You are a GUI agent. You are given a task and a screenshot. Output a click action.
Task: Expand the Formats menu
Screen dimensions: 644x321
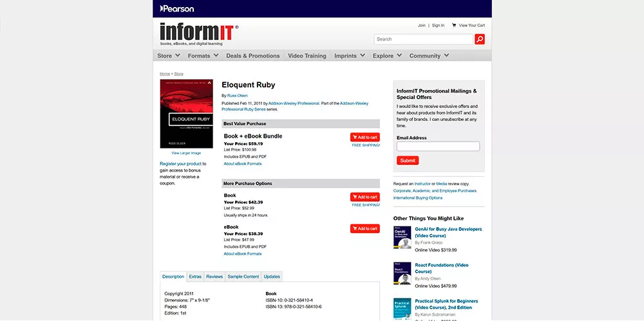[203, 55]
